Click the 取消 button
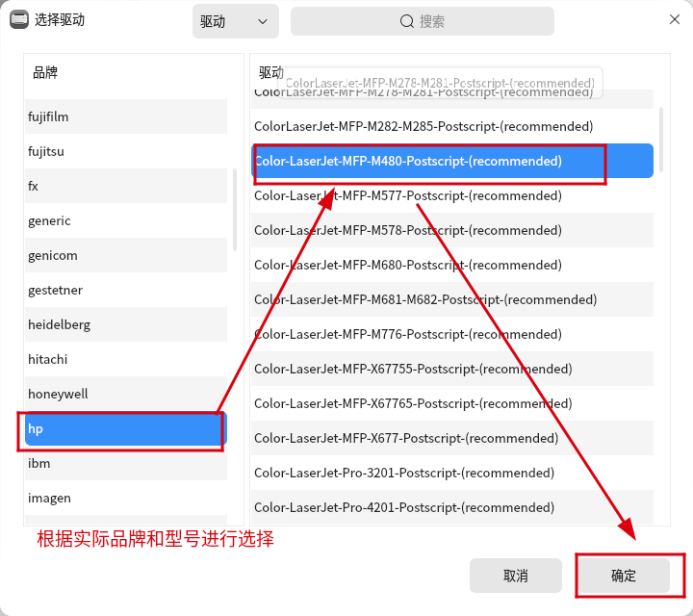The image size is (693, 616). tap(515, 576)
